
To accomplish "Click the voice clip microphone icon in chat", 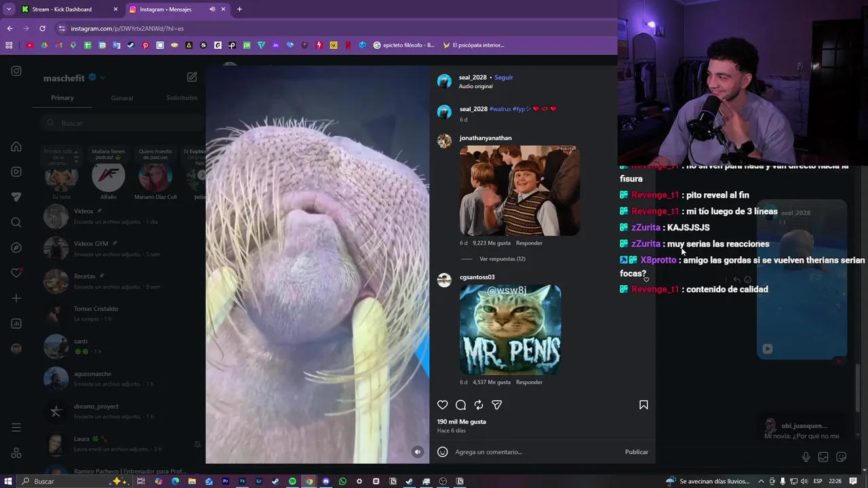I will pyautogui.click(x=806, y=457).
